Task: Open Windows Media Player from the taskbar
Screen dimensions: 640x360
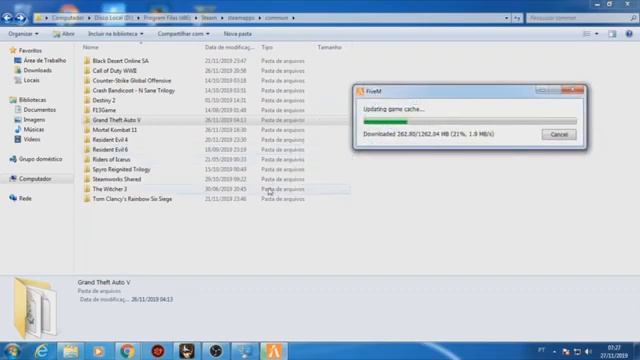Action: click(98, 351)
